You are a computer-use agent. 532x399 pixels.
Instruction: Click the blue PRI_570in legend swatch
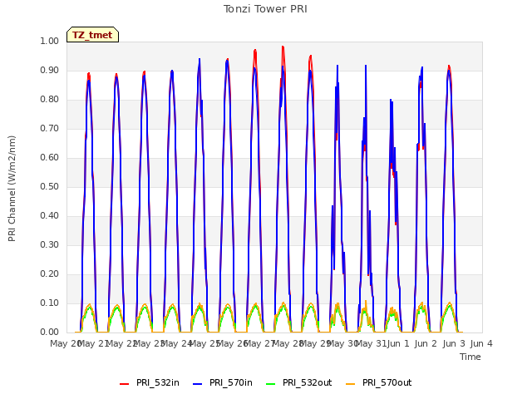coord(198,384)
